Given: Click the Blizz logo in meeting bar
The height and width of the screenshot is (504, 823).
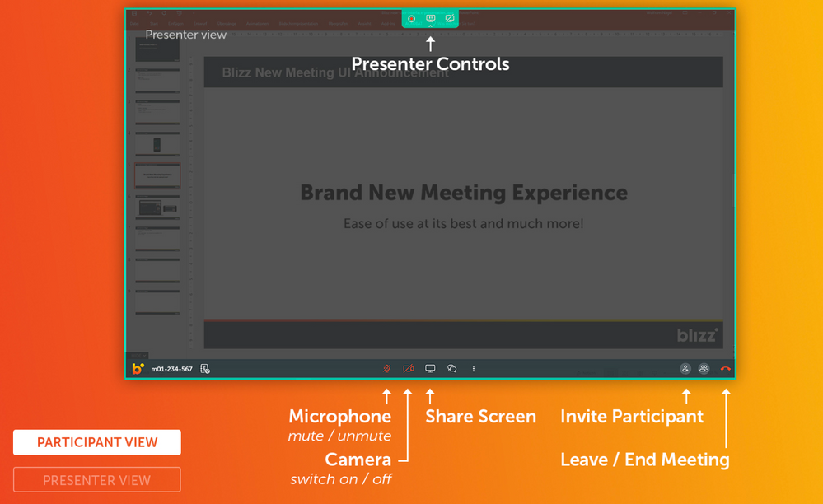Looking at the screenshot, I should (138, 369).
